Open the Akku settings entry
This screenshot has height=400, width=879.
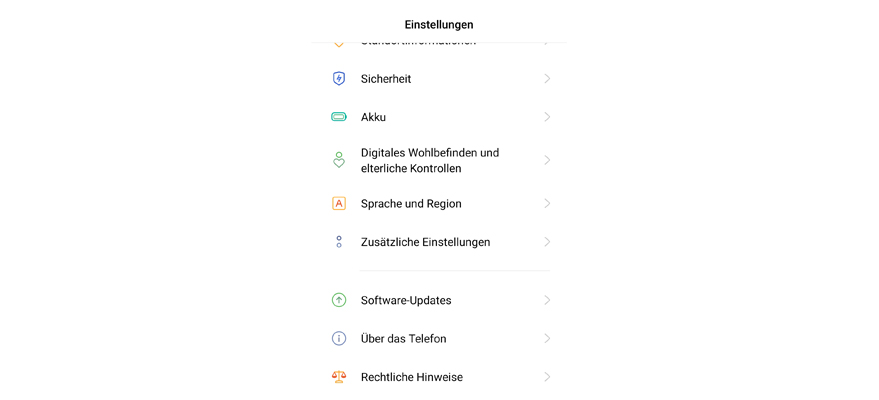[x=373, y=117]
